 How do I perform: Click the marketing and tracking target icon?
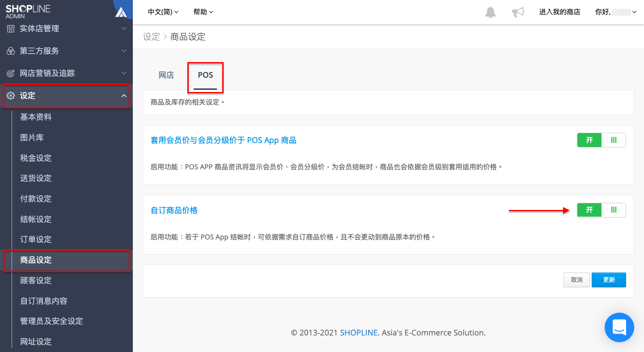10,73
